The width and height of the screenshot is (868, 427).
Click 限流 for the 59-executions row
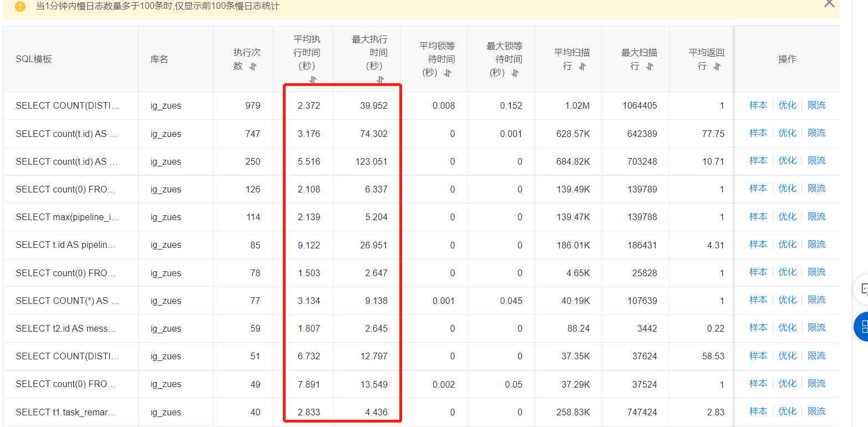(816, 328)
